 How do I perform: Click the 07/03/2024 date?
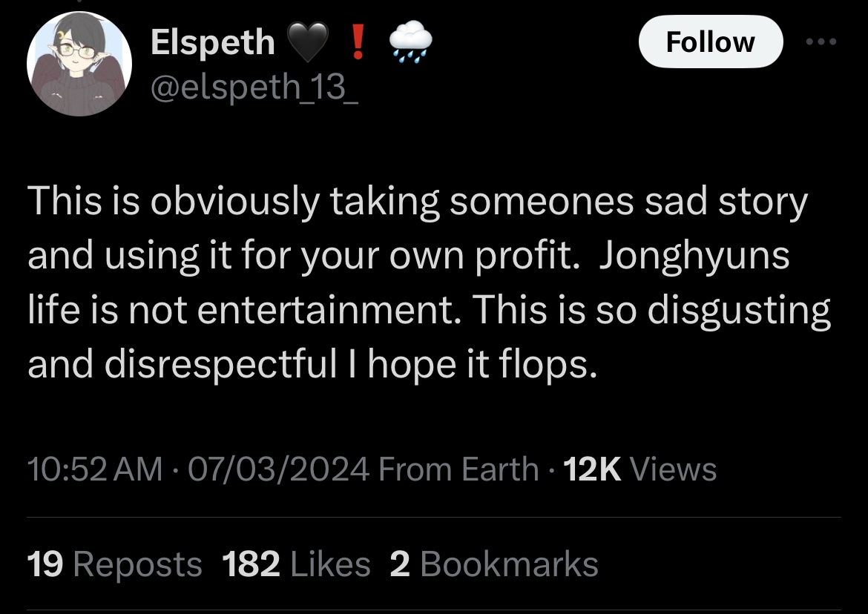[278, 469]
